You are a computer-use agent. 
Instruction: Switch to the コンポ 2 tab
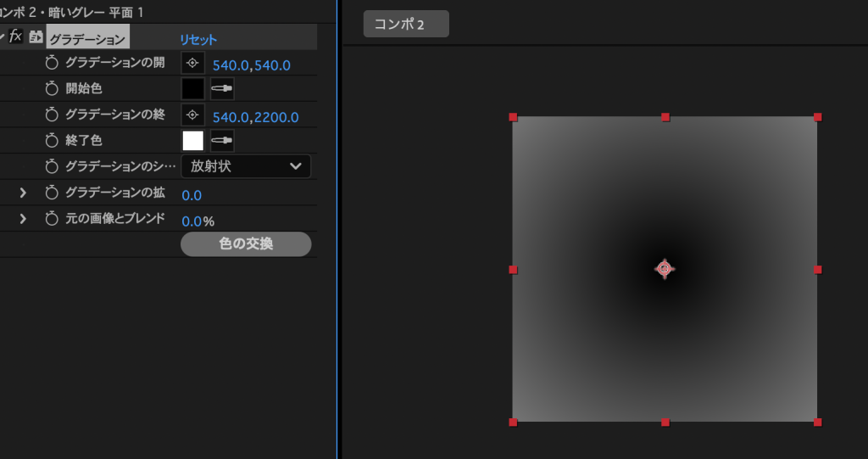coord(405,24)
